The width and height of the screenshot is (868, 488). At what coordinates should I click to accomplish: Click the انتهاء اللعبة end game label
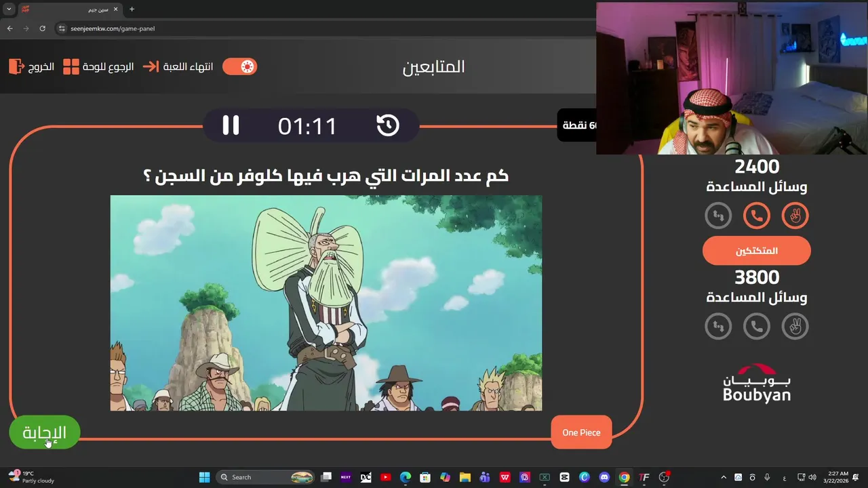[188, 66]
